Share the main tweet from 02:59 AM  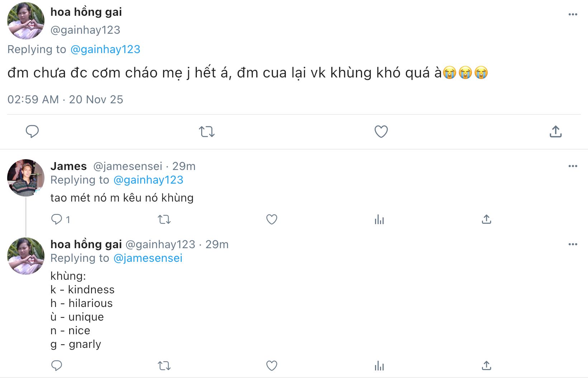coord(555,132)
